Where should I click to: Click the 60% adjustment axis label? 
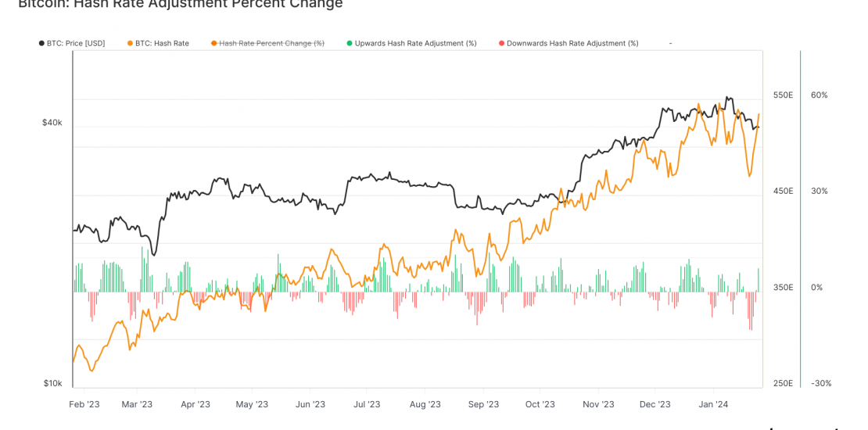click(819, 95)
